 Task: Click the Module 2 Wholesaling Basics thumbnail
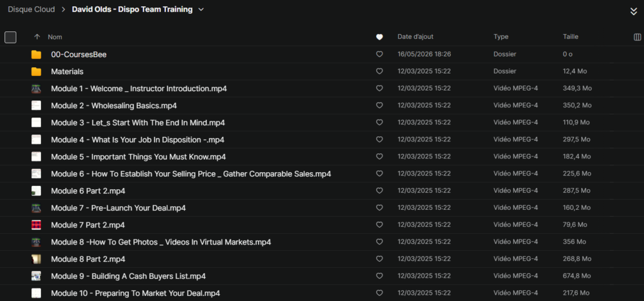pyautogui.click(x=36, y=106)
